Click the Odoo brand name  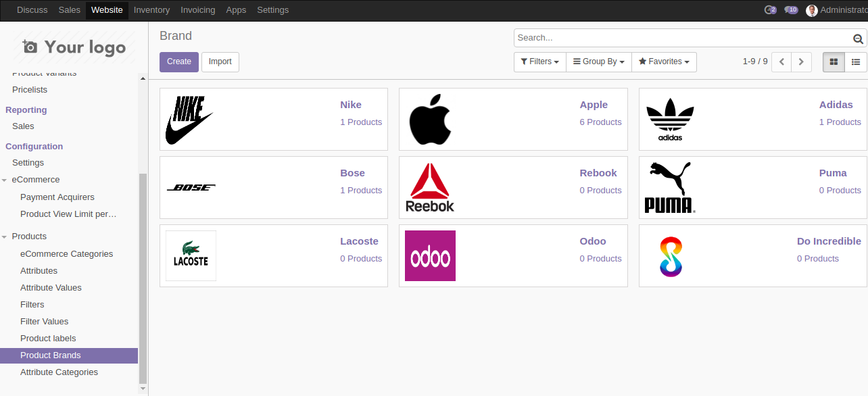coord(593,241)
